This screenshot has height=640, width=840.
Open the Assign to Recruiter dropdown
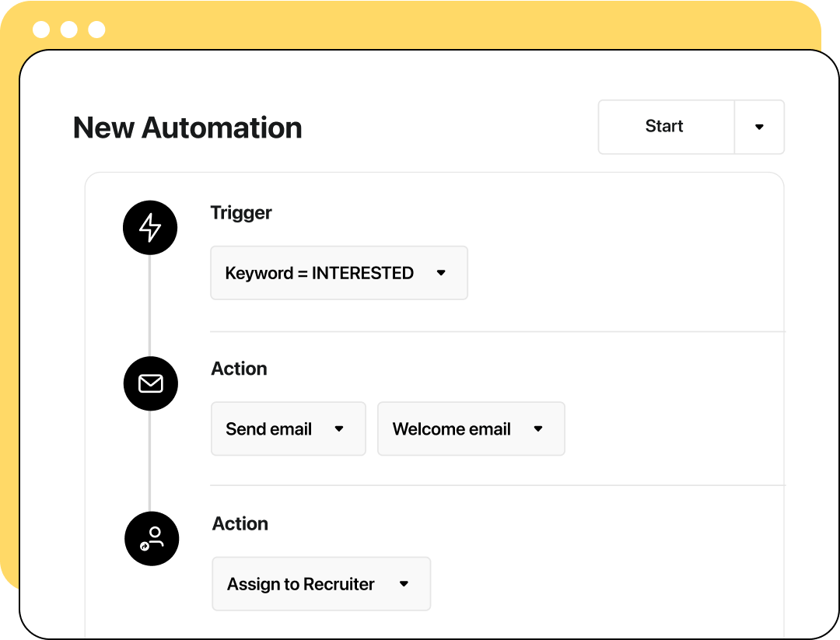click(x=321, y=584)
